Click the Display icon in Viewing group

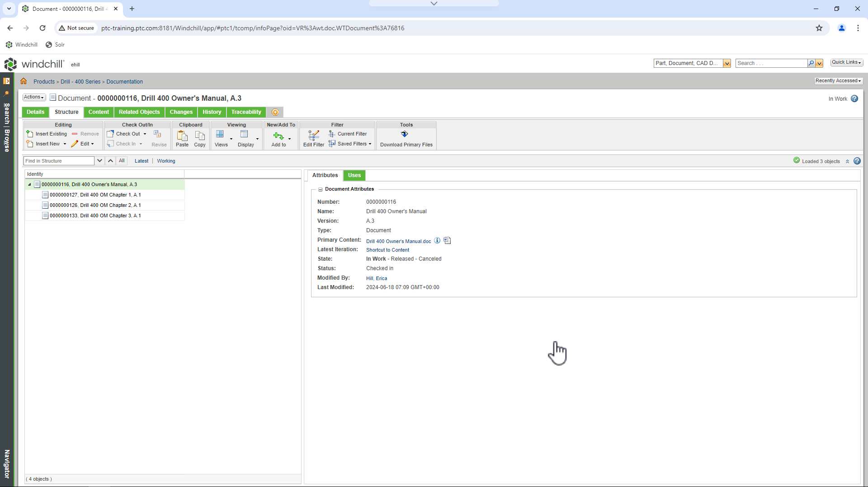(x=244, y=134)
